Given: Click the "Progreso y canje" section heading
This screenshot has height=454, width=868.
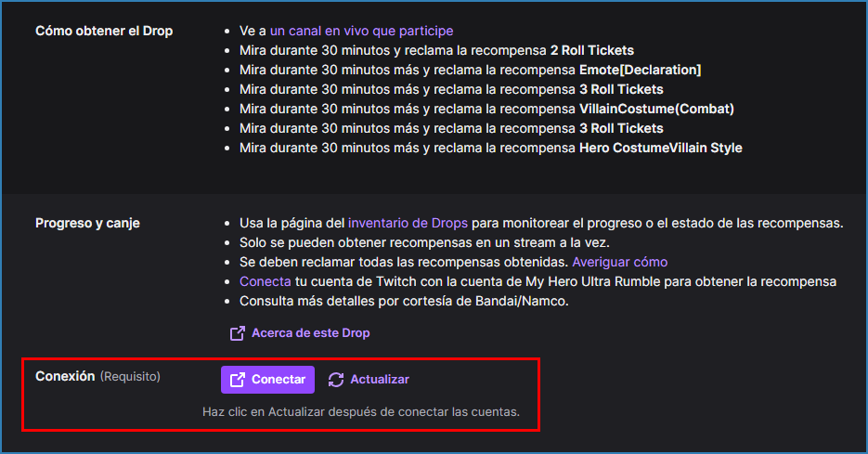Looking at the screenshot, I should point(88,223).
